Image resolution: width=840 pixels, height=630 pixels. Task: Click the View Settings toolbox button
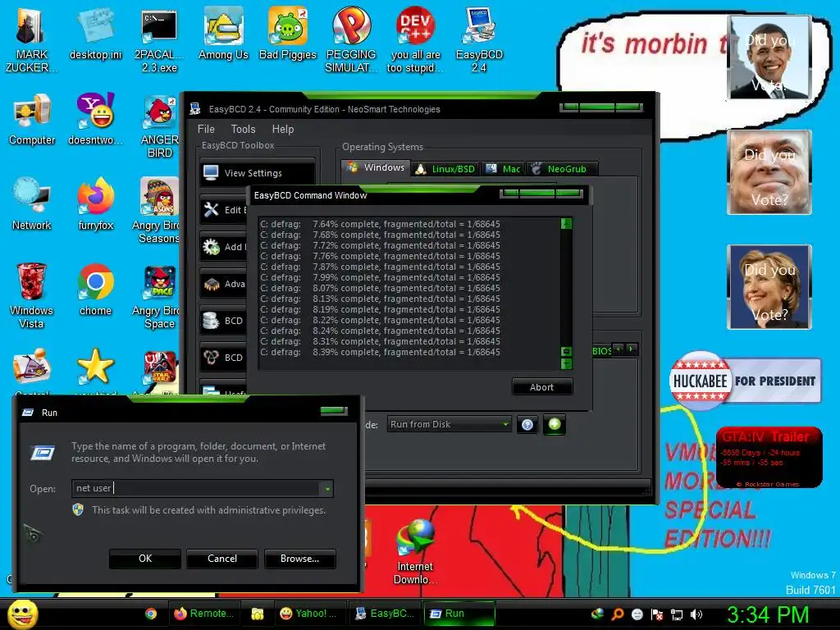pyautogui.click(x=257, y=173)
